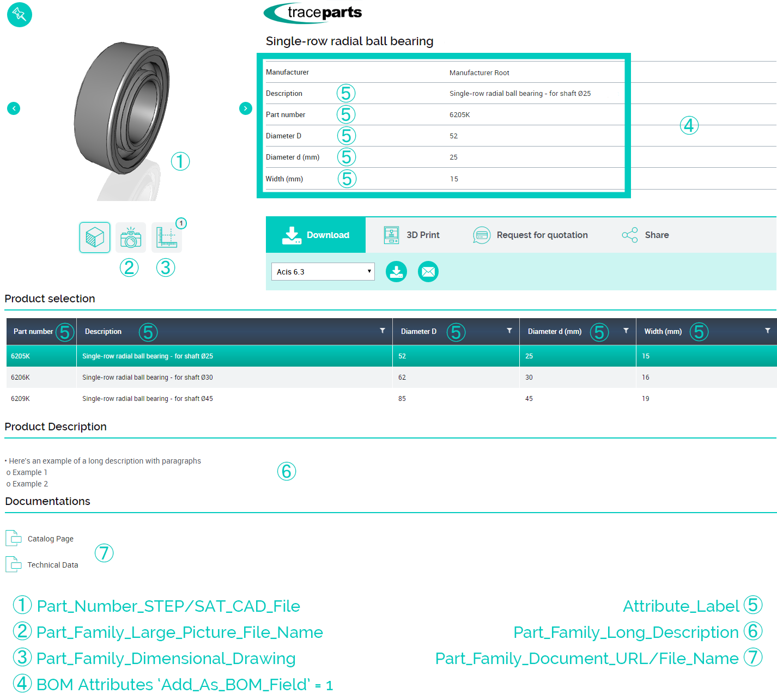
Task: Show next image with right arrow
Action: coord(246,108)
